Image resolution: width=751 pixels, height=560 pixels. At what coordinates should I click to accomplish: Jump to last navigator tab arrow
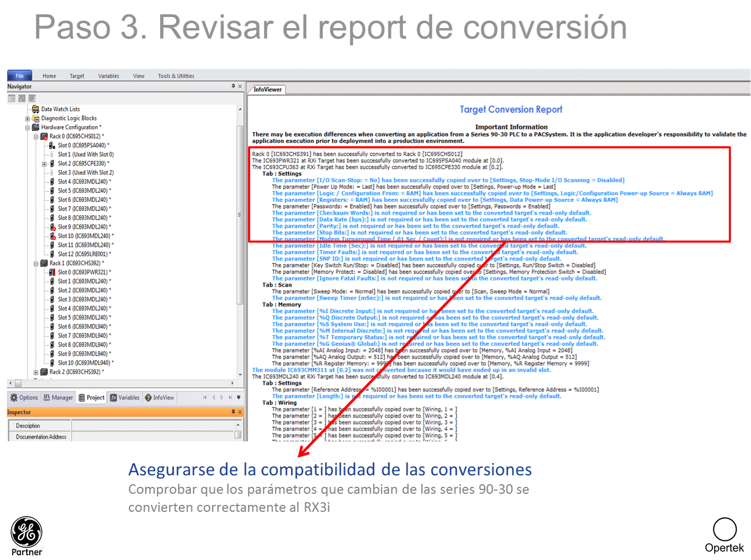230,397
